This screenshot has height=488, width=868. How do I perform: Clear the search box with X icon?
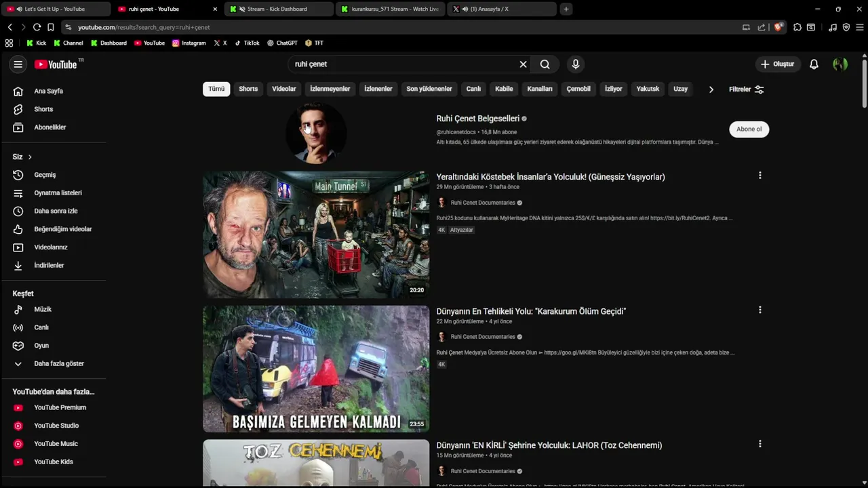click(x=523, y=64)
